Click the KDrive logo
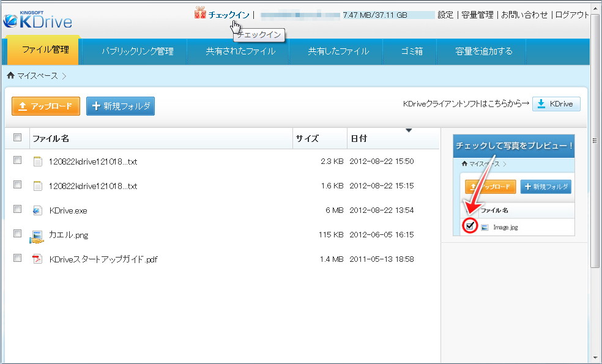The height and width of the screenshot is (364, 602). tap(37, 19)
